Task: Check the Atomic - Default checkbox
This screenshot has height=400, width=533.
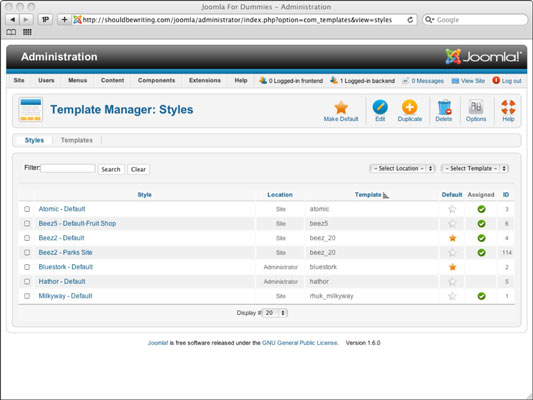Action: click(x=27, y=209)
